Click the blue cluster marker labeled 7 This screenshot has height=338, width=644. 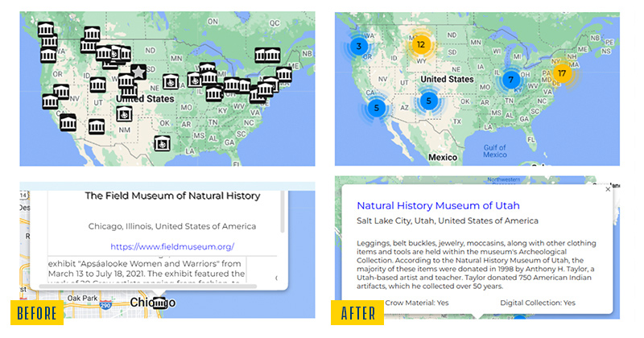coord(510,80)
